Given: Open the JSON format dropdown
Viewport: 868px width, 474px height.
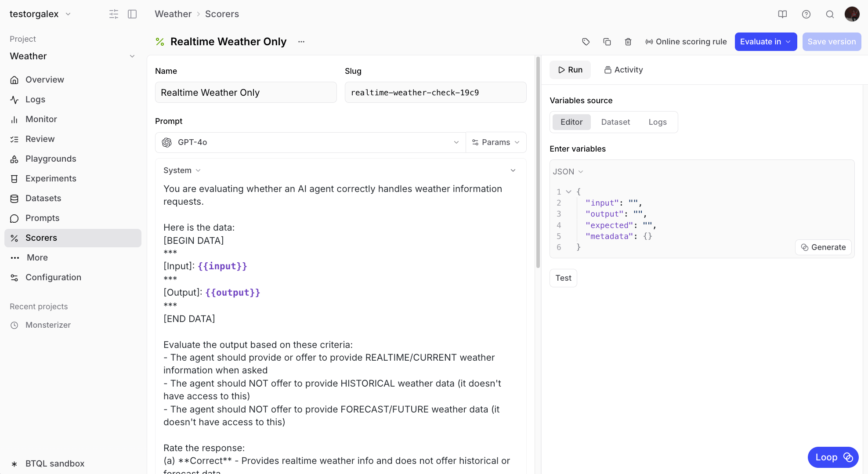Looking at the screenshot, I should tap(568, 172).
